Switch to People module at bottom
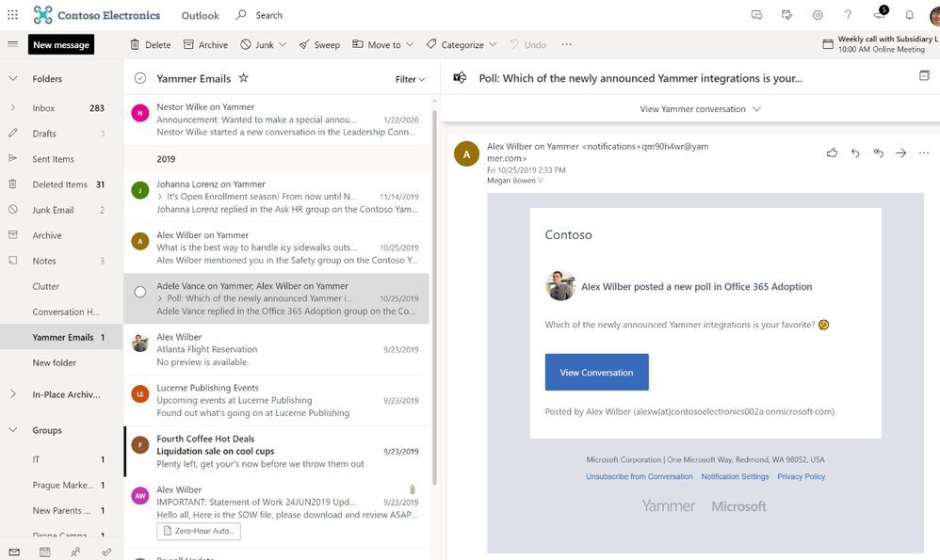 (x=75, y=552)
